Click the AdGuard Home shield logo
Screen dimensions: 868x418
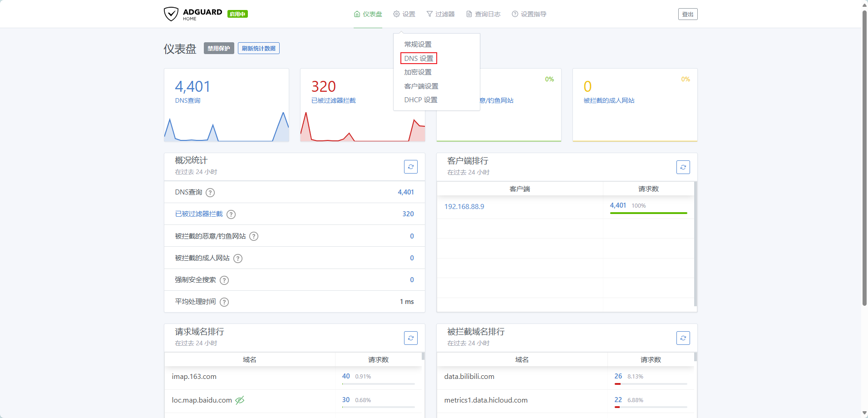pos(171,14)
